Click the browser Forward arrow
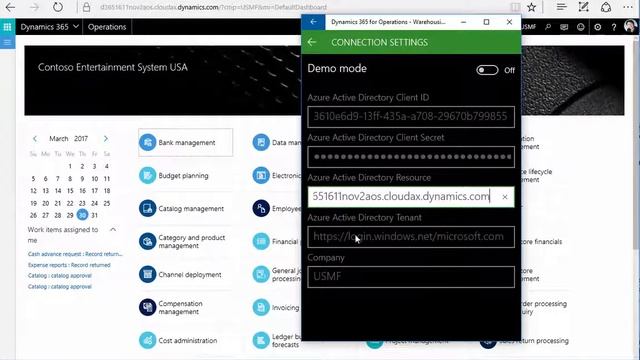This screenshot has height=360, width=640. click(34, 7)
